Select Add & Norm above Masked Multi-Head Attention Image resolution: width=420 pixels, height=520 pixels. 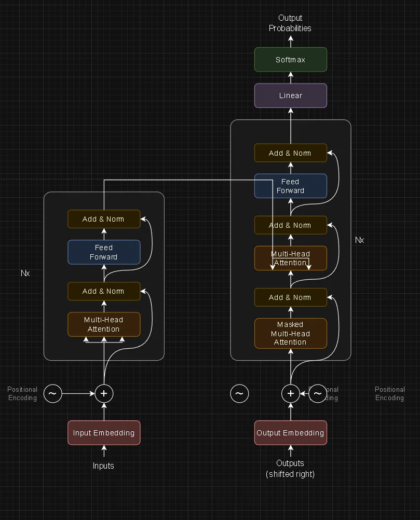(291, 297)
